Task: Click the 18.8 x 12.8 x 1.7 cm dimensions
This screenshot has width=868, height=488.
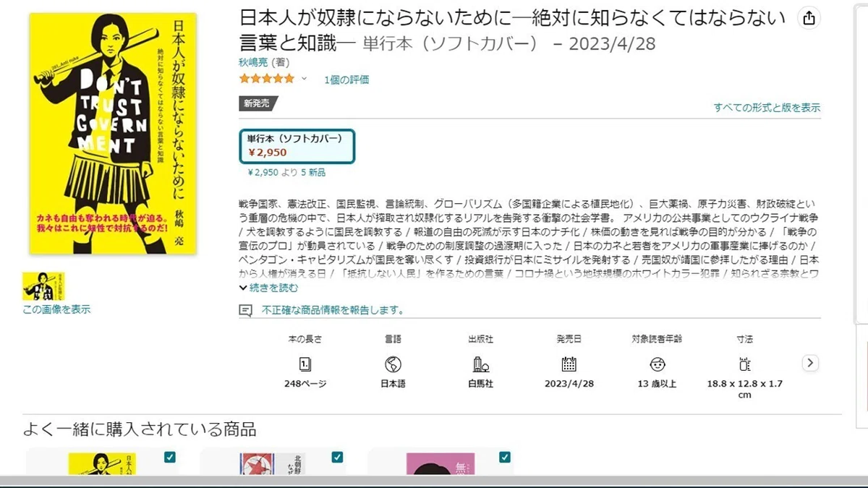Action: tap(744, 389)
